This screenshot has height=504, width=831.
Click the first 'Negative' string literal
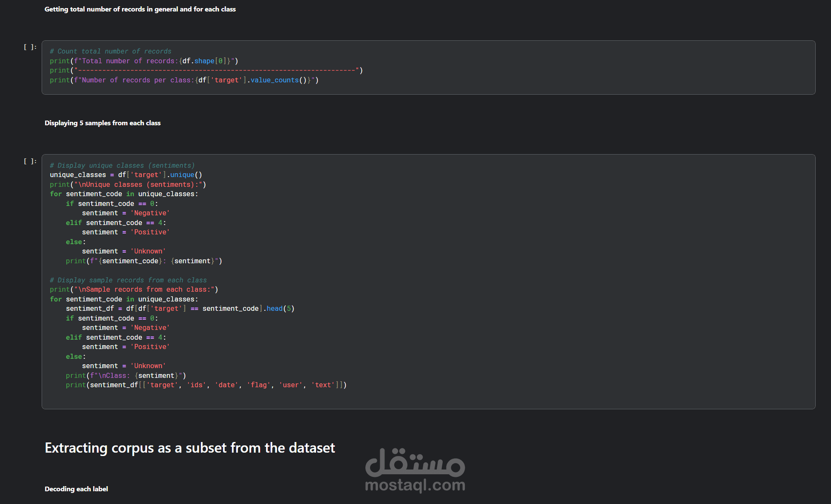(150, 213)
